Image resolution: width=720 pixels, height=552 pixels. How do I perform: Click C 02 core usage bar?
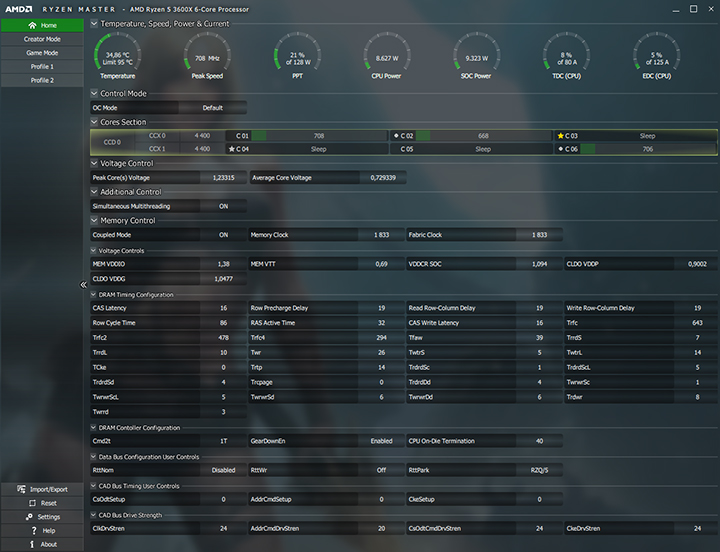(484, 136)
